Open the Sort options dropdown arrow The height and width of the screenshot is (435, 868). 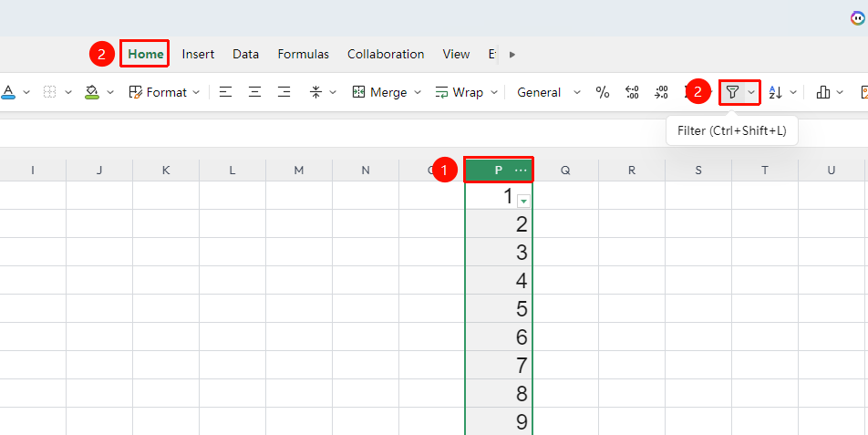point(792,92)
